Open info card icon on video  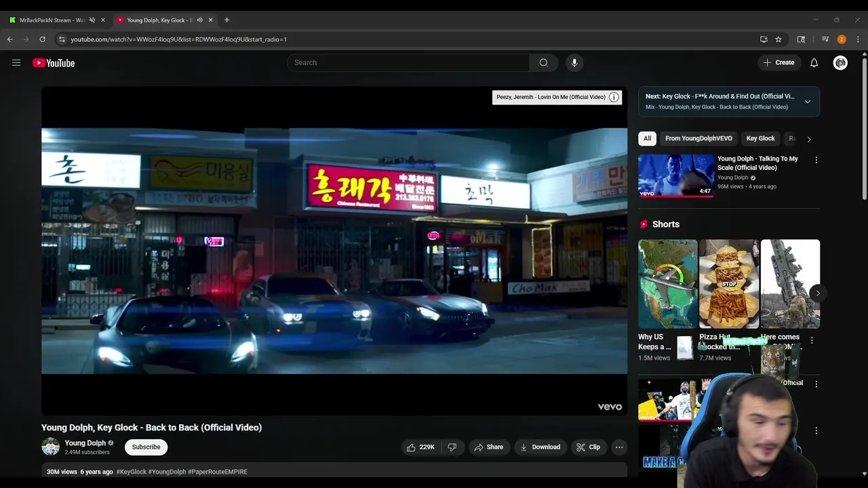pos(614,97)
